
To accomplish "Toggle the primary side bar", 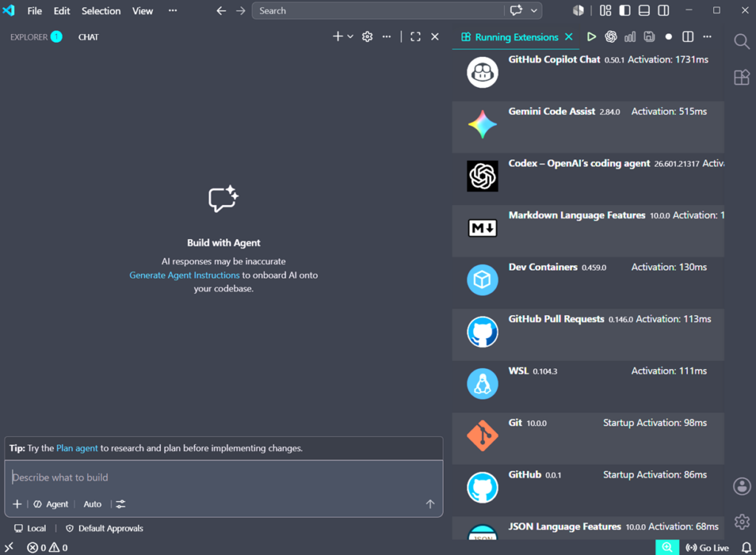I will point(625,10).
